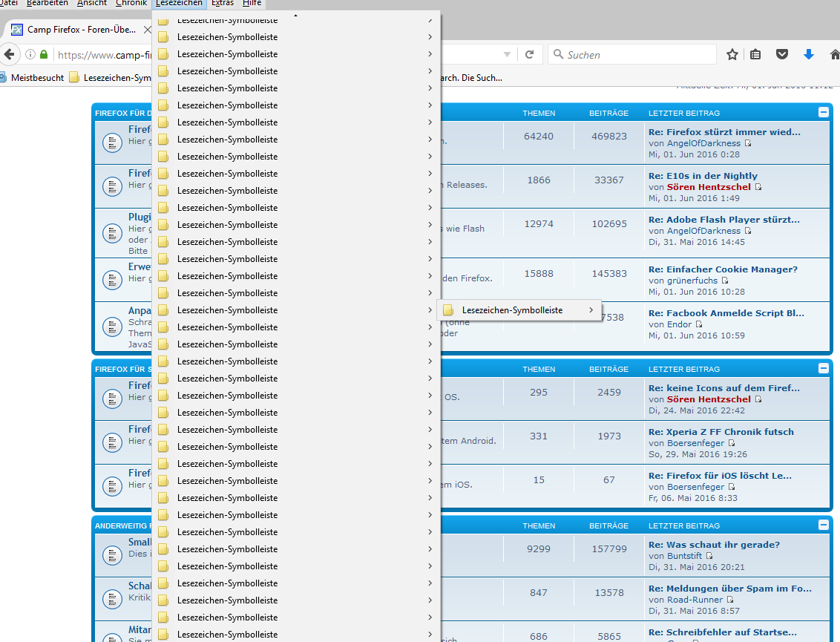This screenshot has width=840, height=642.
Task: Click the Pocket icon in toolbar
Action: pyautogui.click(x=781, y=54)
